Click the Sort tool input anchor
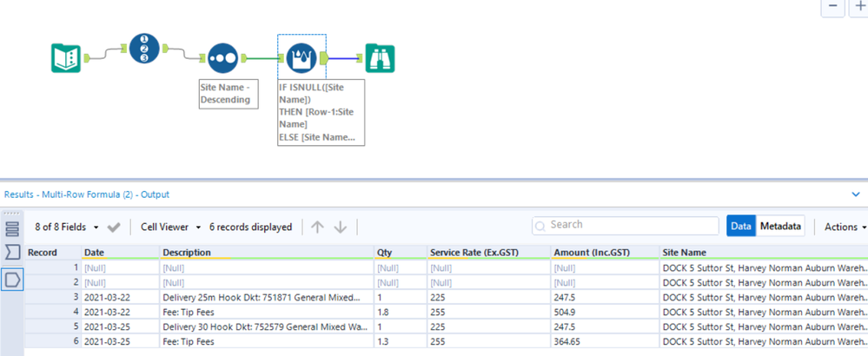This screenshot has height=356, width=868. pyautogui.click(x=202, y=57)
